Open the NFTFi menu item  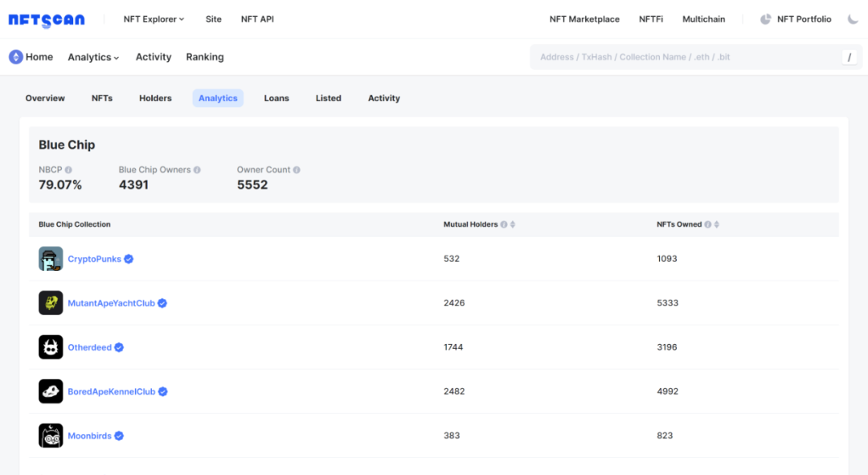(651, 19)
